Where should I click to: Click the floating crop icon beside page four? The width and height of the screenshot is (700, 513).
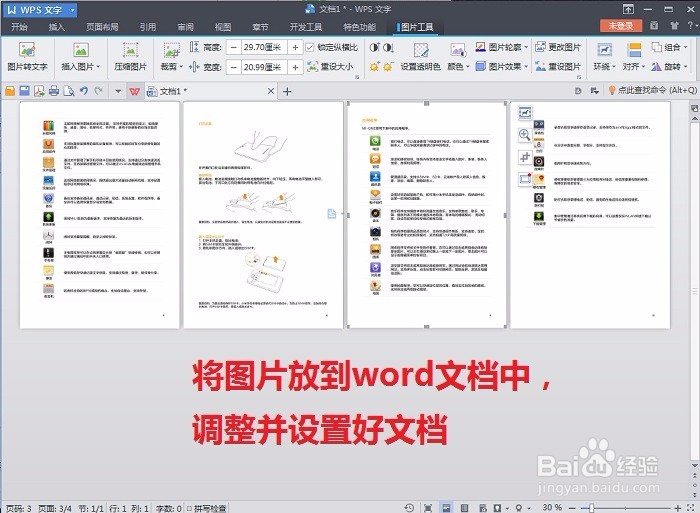click(x=525, y=157)
